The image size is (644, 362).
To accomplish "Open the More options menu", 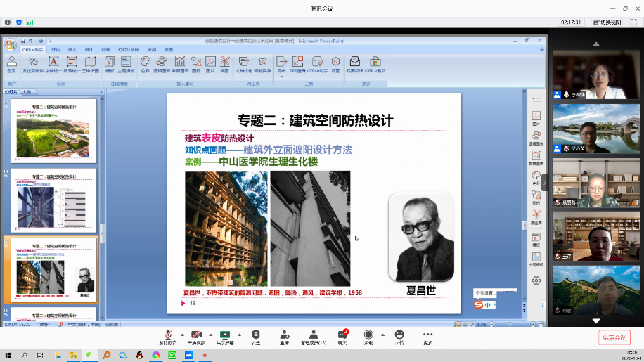I will (x=427, y=336).
